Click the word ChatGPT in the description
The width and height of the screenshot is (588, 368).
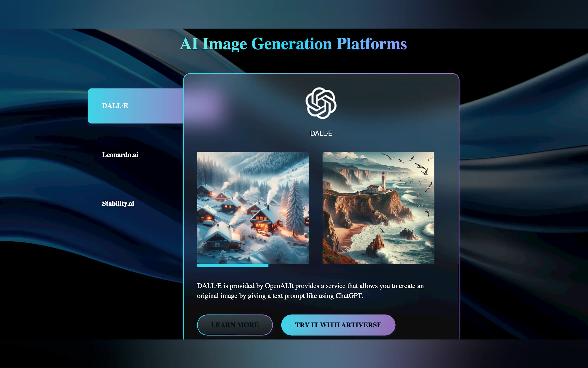pyautogui.click(x=349, y=296)
